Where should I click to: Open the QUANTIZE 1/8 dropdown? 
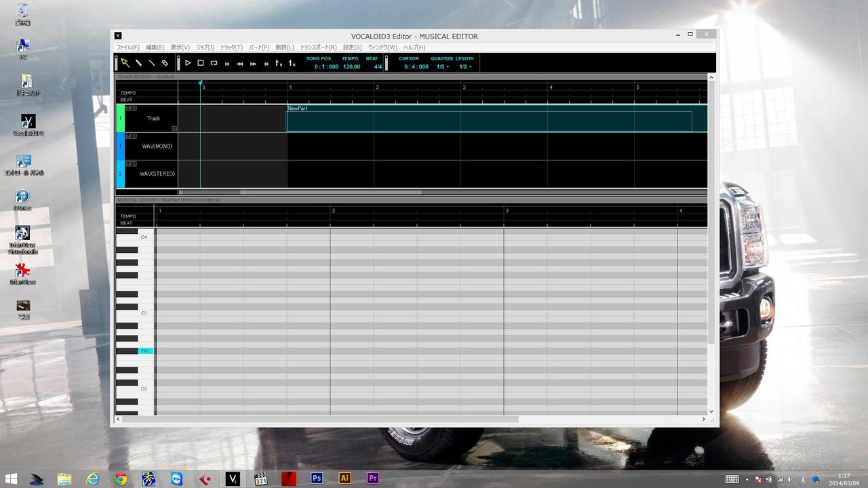pos(442,66)
